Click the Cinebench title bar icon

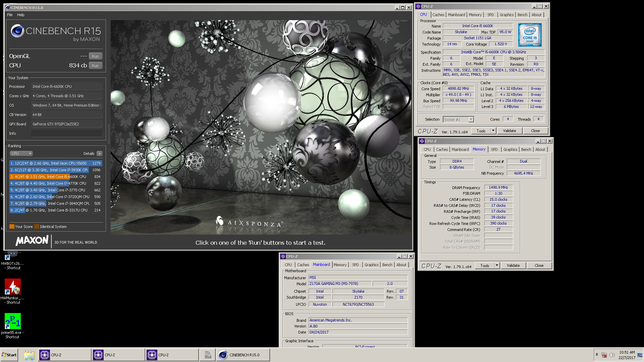[x=8, y=7]
